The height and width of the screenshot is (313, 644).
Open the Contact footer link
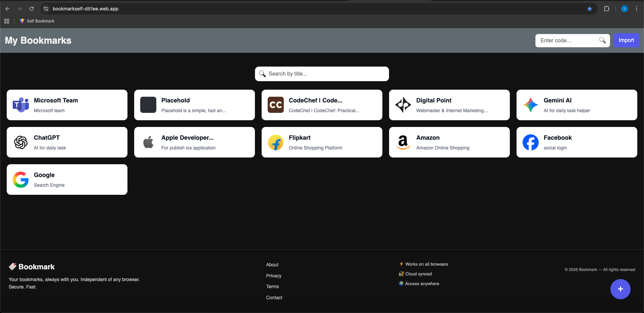[274, 298]
